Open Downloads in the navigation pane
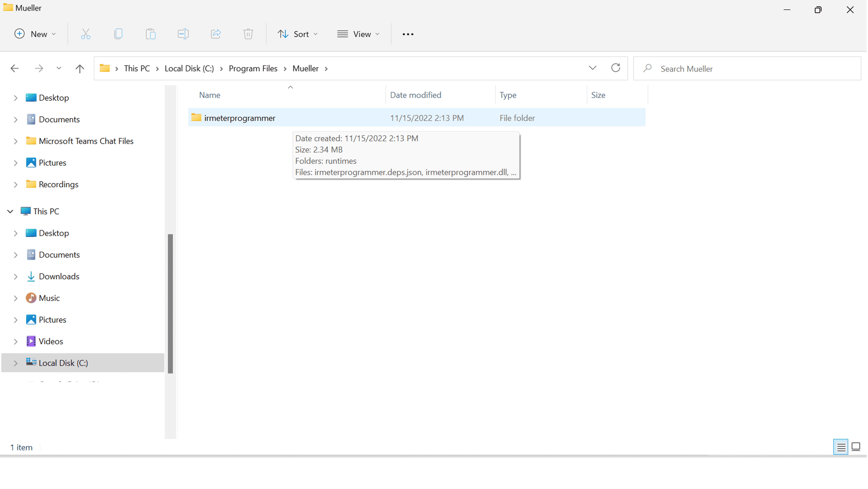 (x=59, y=277)
